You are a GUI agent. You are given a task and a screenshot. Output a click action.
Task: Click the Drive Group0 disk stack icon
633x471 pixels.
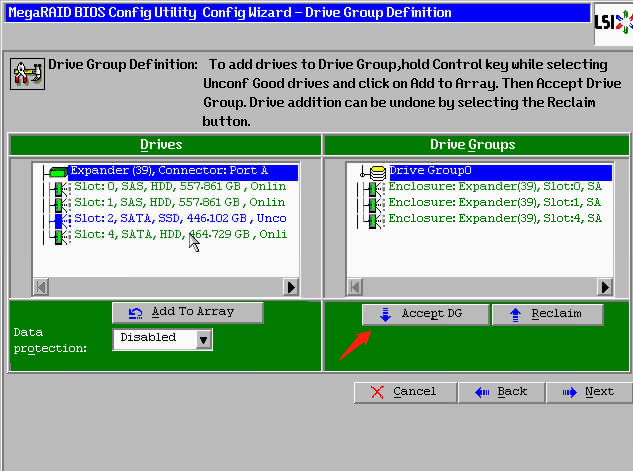pyautogui.click(x=377, y=173)
